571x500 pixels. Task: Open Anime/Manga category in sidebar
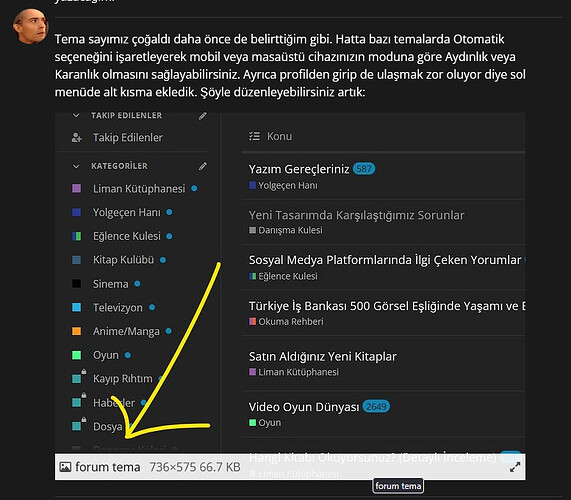click(126, 331)
